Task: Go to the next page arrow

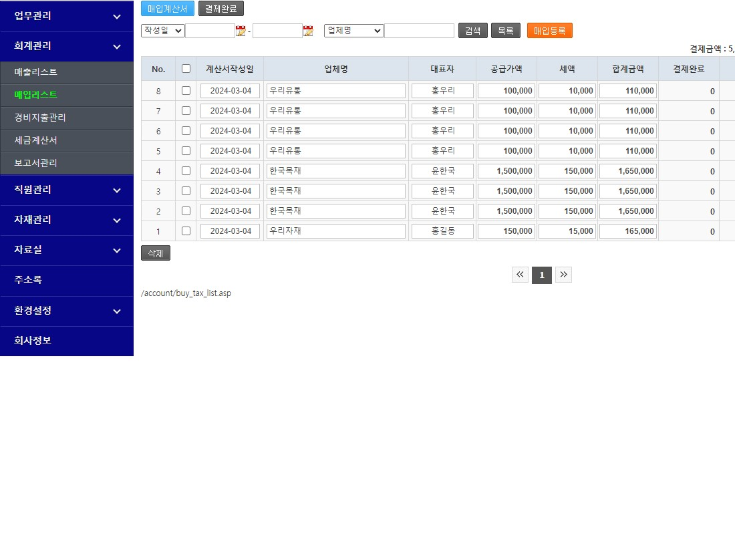Action: pos(563,275)
